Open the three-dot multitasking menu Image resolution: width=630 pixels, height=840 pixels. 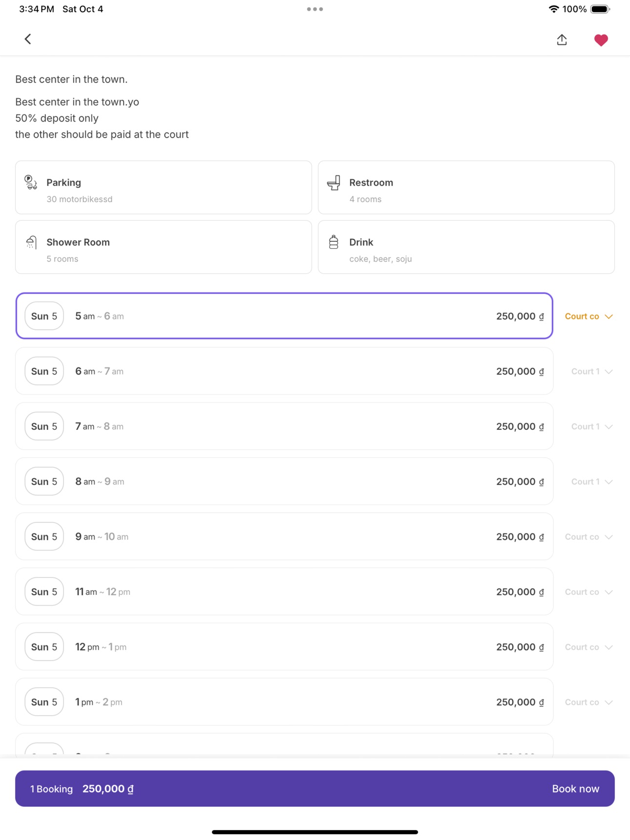click(315, 9)
